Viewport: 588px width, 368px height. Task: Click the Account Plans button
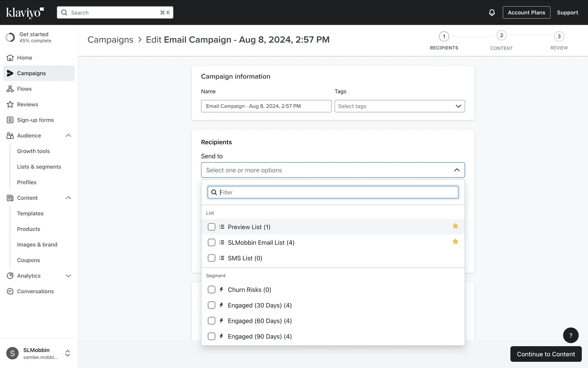click(526, 13)
